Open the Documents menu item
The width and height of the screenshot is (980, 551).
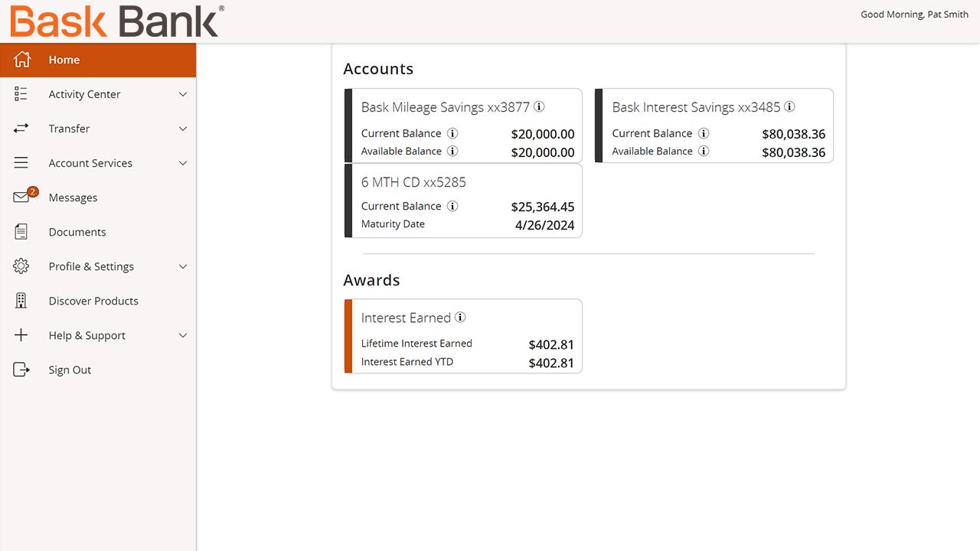pyautogui.click(x=77, y=232)
